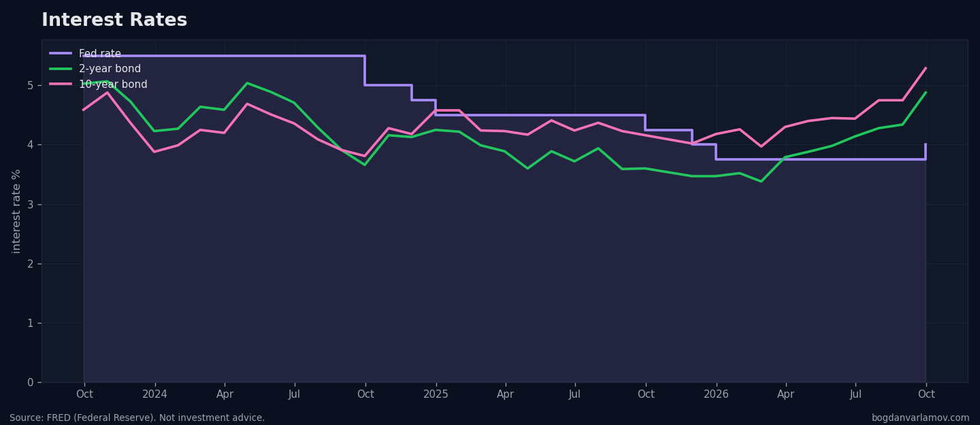Click the '2-year bond' legend label
The width and height of the screenshot is (980, 425).
coord(110,69)
